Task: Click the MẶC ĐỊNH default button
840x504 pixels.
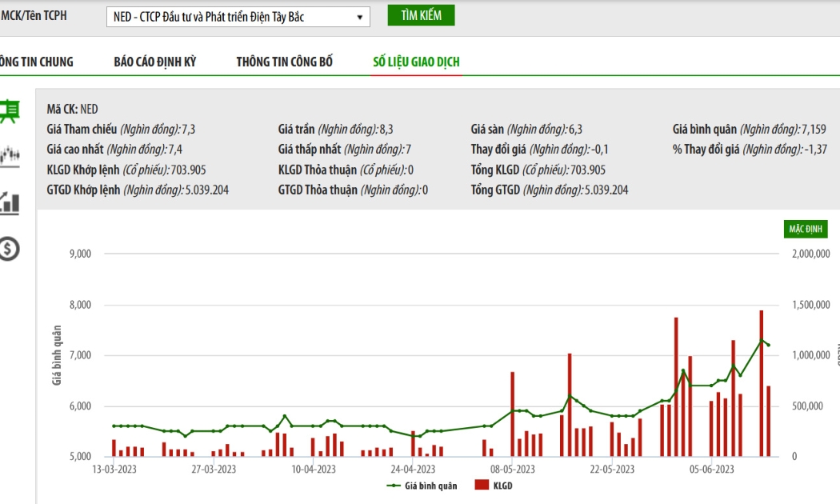Action: pyautogui.click(x=805, y=229)
